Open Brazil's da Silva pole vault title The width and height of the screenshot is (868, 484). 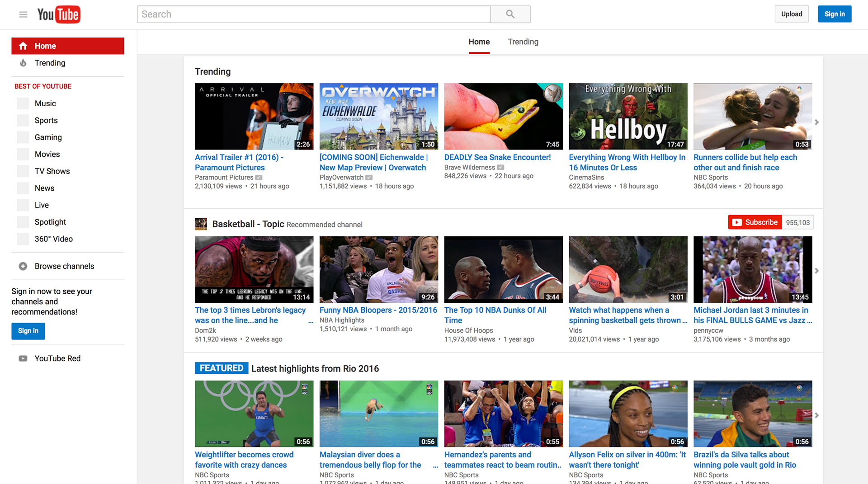coord(745,460)
